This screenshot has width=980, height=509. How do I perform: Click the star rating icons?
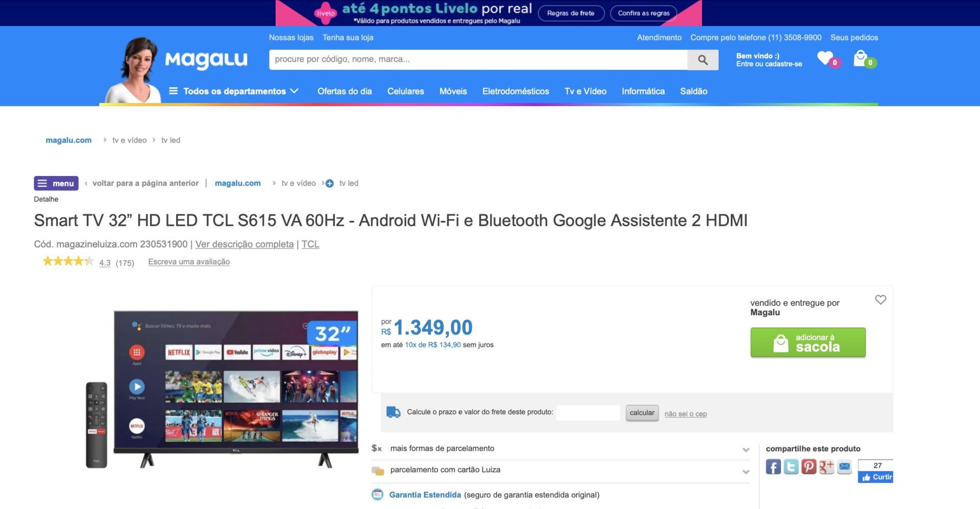[x=68, y=261]
